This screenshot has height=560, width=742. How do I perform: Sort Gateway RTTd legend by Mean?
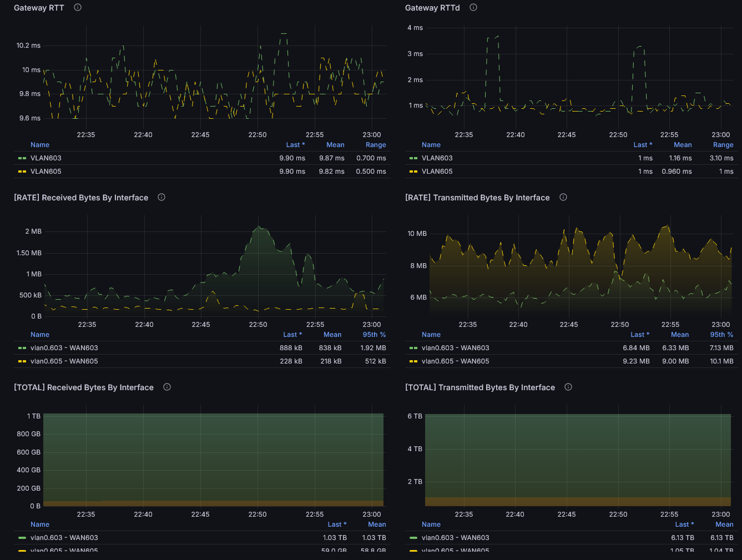(x=683, y=145)
